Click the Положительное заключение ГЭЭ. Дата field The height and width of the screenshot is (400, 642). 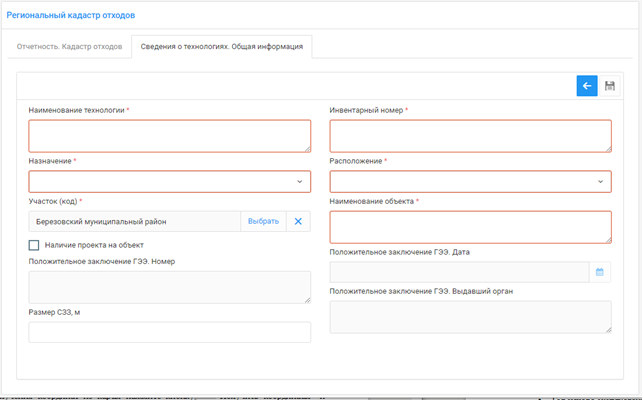pos(458,272)
